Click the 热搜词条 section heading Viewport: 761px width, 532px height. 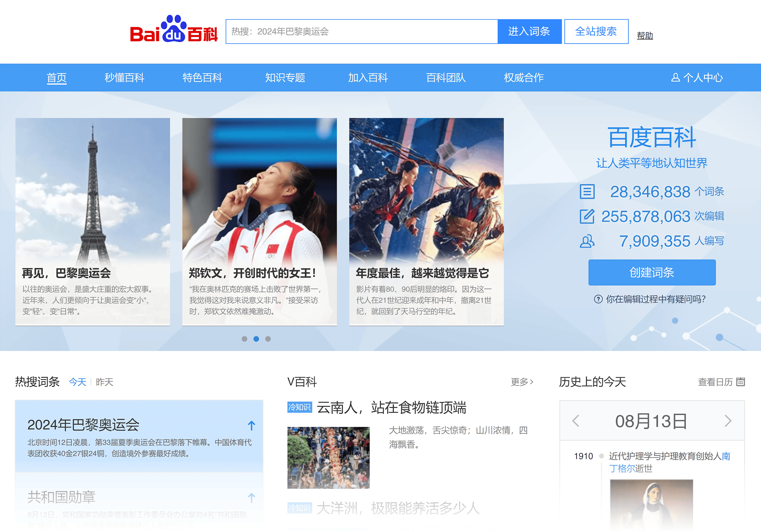pyautogui.click(x=37, y=382)
